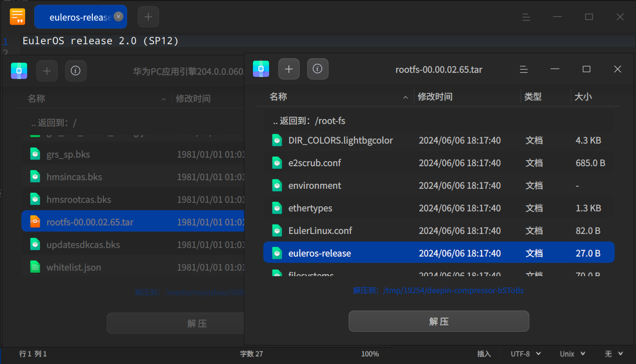Click the file icon beside e2scrub.conf
The image size is (636, 364).
pyautogui.click(x=277, y=163)
